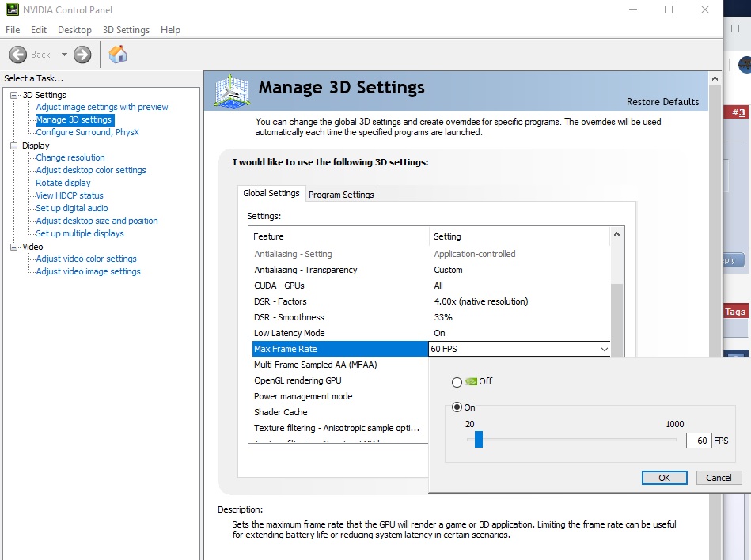Collapse the Video tree node
The height and width of the screenshot is (560, 751).
14,247
